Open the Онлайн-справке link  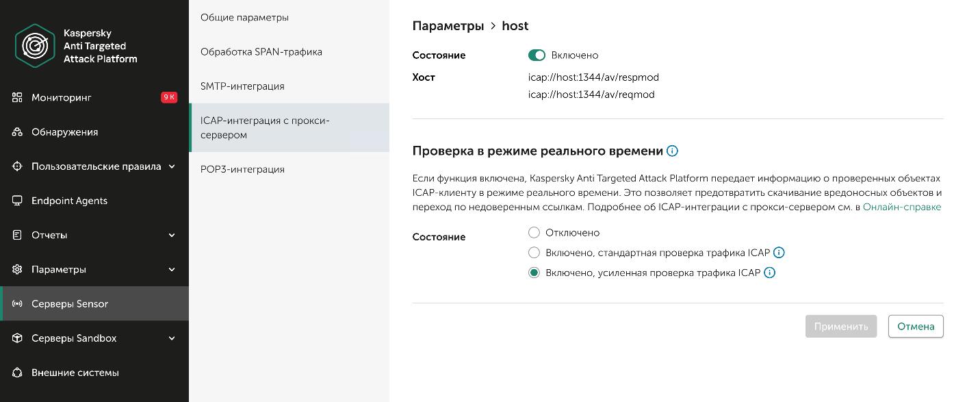click(901, 207)
